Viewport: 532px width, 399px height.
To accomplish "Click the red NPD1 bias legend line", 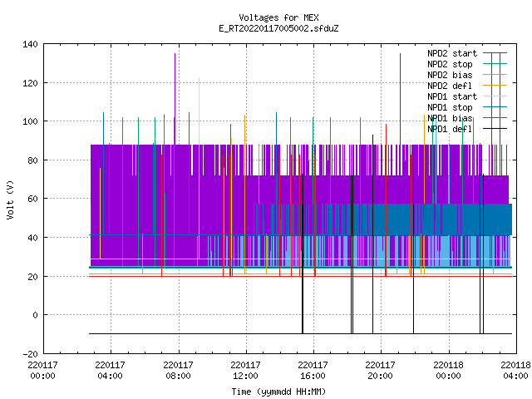I will coord(495,118).
